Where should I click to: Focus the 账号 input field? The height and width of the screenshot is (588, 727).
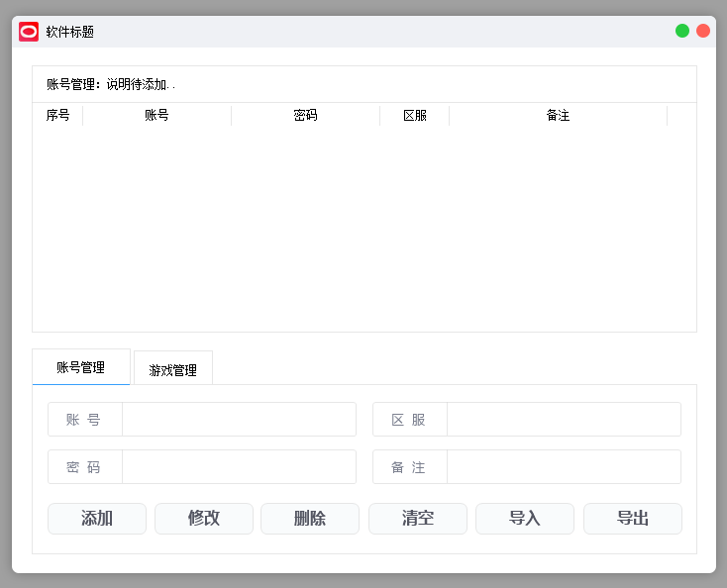point(240,420)
